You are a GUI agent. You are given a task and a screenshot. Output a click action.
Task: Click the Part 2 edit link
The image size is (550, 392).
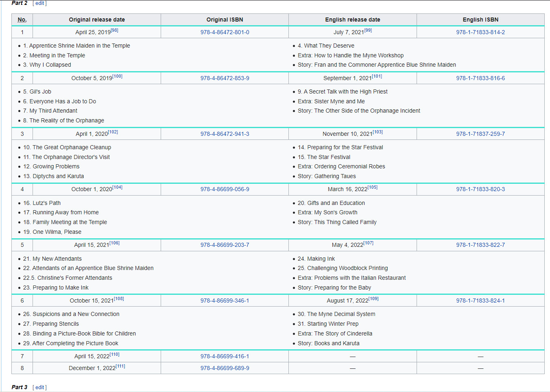pyautogui.click(x=39, y=3)
